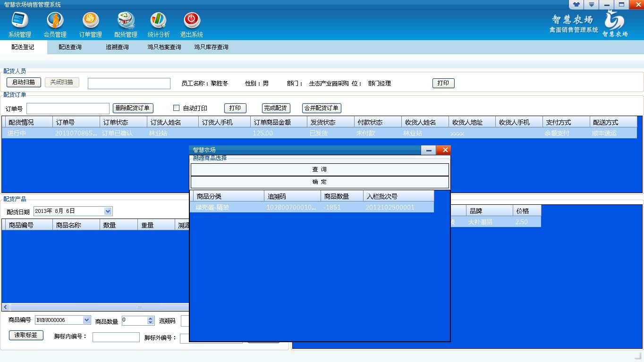Image resolution: width=644 pixels, height=362 pixels.
Task: Enable the 自动打印 auto print checkbox
Action: (x=177, y=108)
